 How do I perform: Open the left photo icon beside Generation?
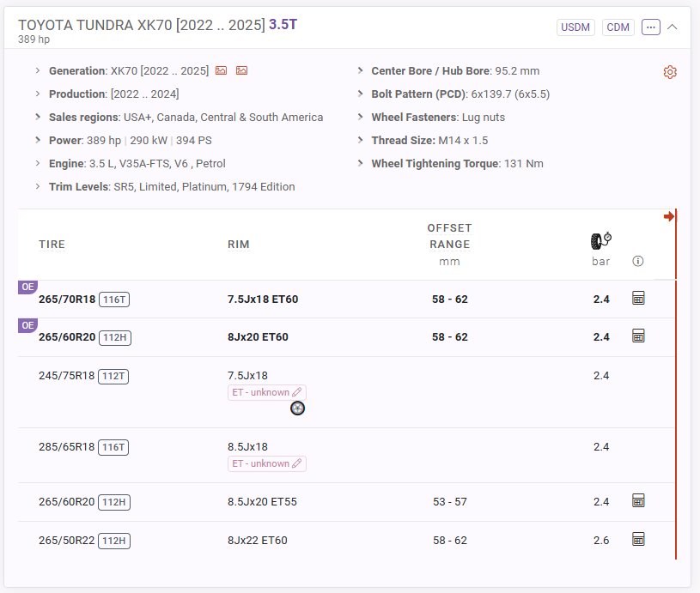click(221, 70)
